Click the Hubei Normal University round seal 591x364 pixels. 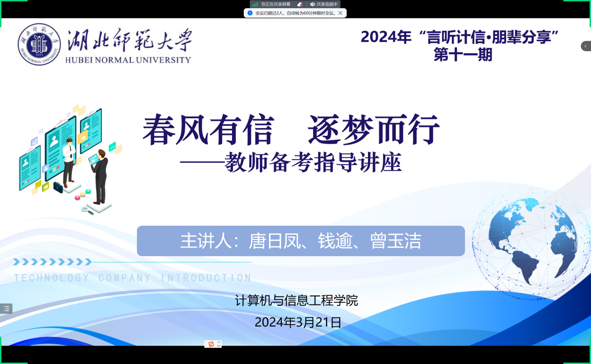pos(39,44)
